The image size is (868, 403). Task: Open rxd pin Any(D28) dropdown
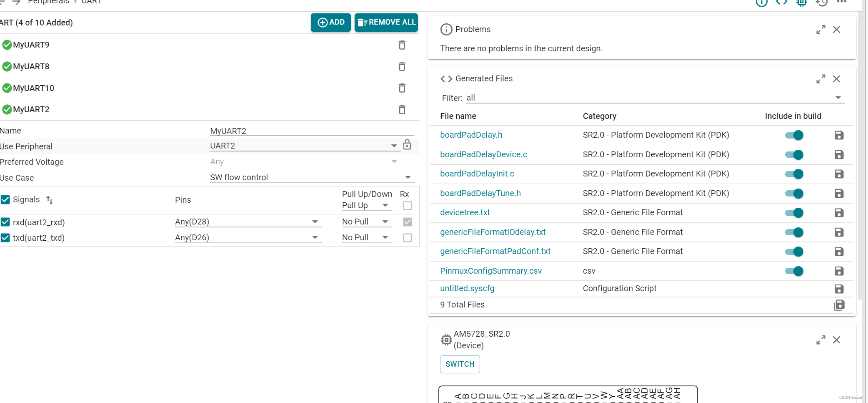248,222
